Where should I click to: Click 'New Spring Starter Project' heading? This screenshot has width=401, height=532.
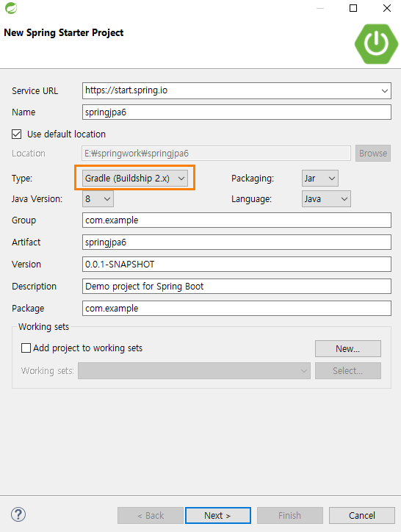tap(64, 33)
